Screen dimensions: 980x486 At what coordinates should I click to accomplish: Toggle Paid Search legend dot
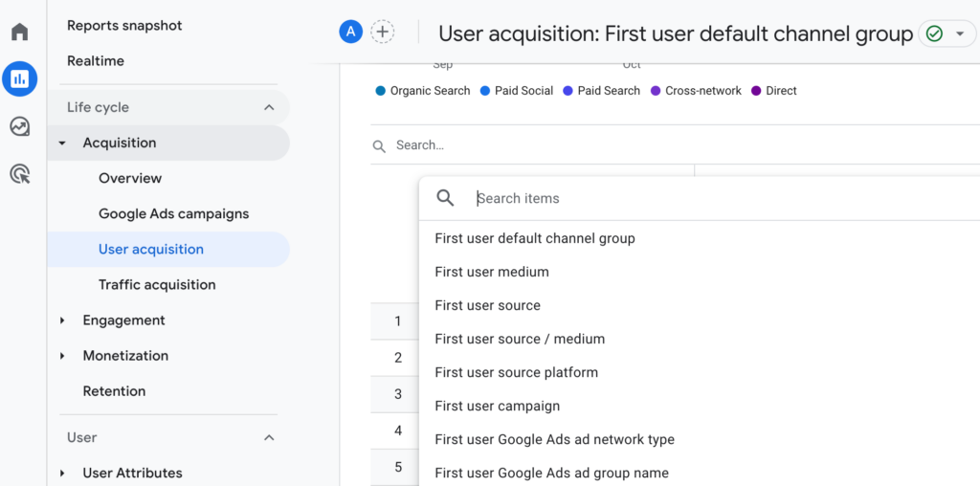pos(568,91)
